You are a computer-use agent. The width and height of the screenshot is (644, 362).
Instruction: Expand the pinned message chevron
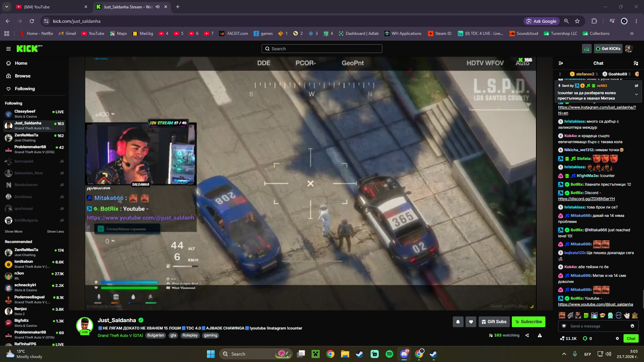pyautogui.click(x=636, y=95)
